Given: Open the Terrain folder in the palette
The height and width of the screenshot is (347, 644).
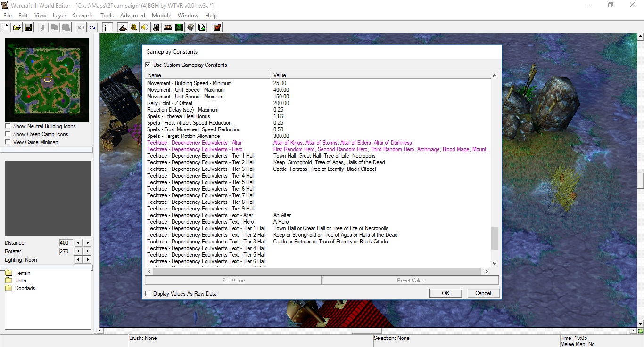Looking at the screenshot, I should point(18,273).
